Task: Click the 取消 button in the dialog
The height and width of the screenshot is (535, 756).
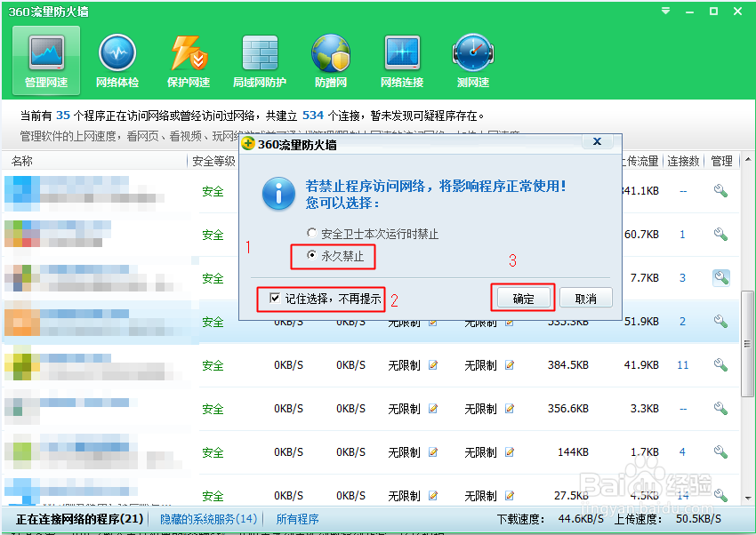Action: [x=586, y=298]
